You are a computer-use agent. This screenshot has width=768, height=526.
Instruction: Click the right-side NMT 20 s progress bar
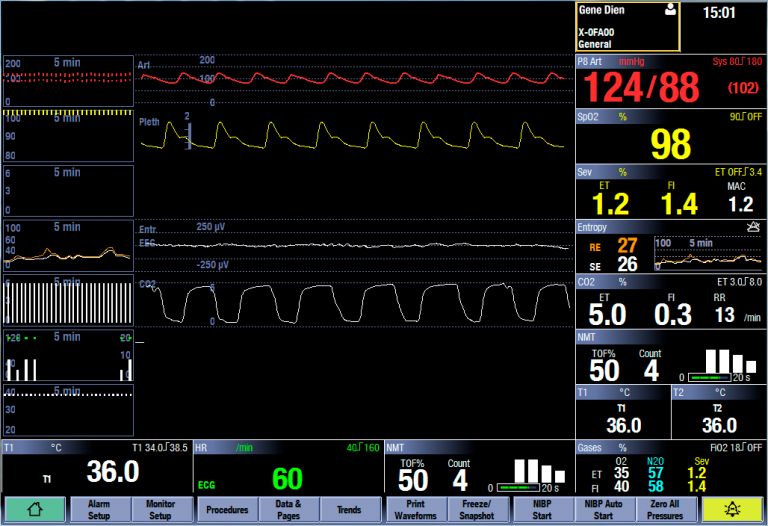(710, 378)
